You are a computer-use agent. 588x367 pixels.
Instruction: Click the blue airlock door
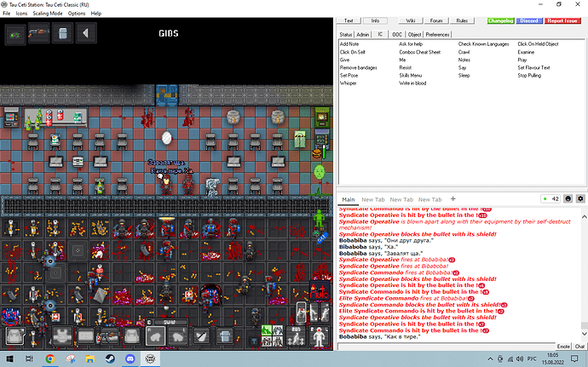click(167, 95)
